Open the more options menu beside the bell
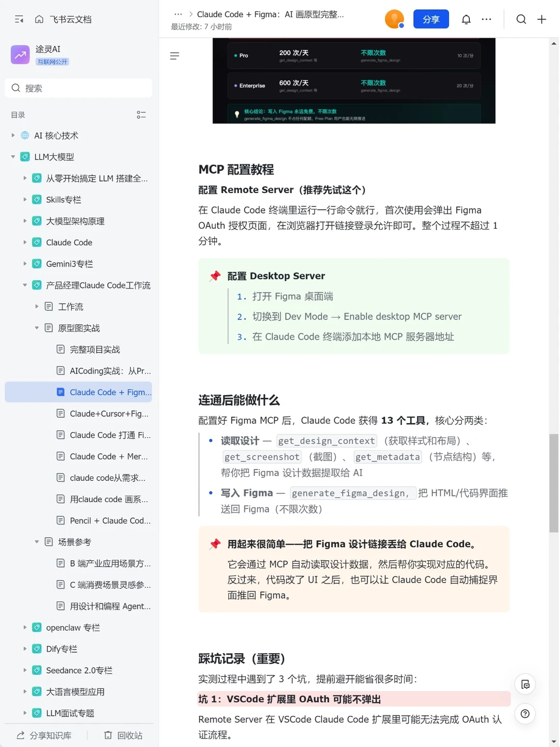The width and height of the screenshot is (560, 747). click(x=486, y=19)
